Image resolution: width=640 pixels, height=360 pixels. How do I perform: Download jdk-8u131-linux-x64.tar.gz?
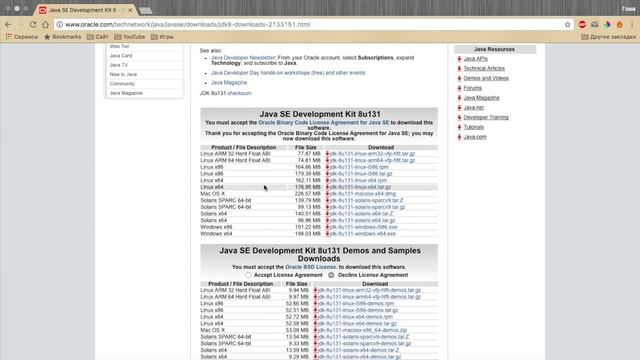point(360,187)
